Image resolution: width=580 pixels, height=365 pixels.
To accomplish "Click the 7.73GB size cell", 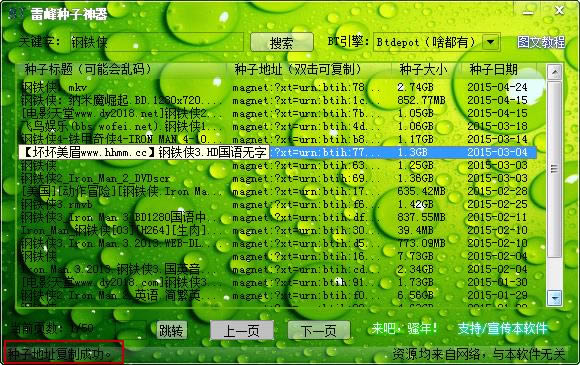I will click(415, 256).
